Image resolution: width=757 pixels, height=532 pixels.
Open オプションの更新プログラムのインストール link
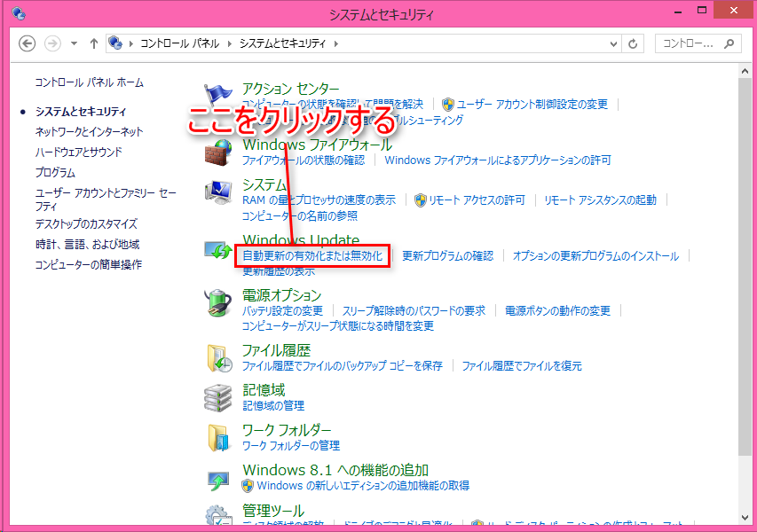tap(595, 255)
